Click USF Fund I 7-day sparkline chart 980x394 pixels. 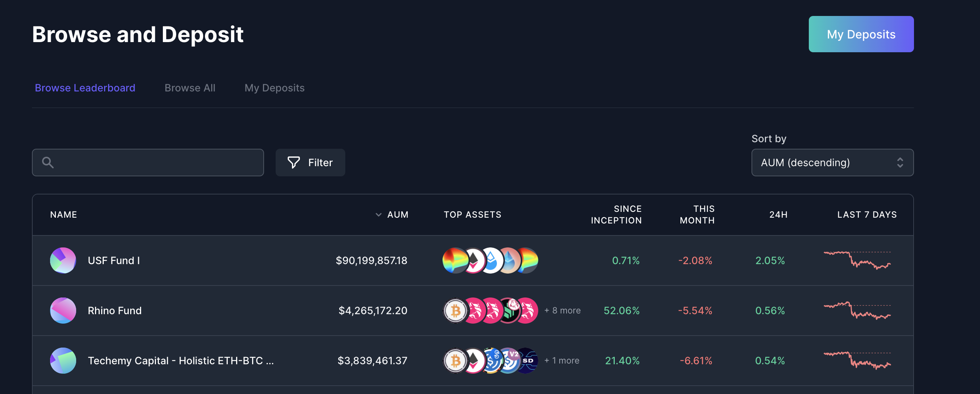857,260
